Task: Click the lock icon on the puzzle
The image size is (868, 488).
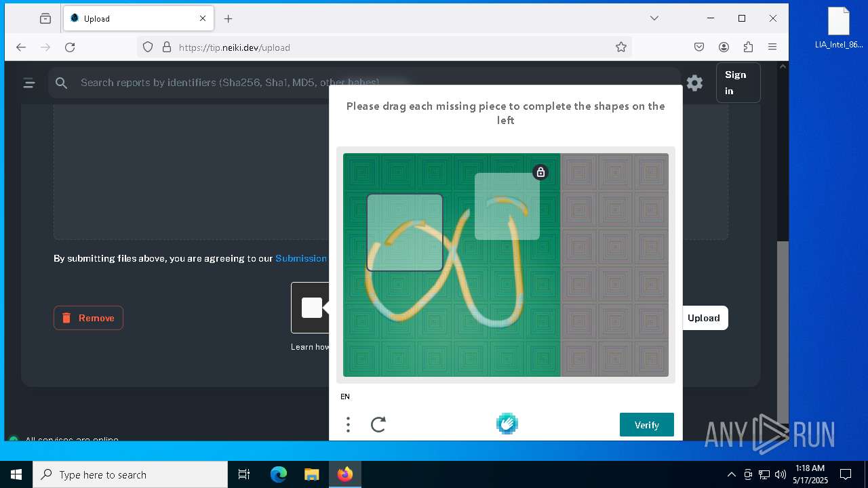Action: point(540,172)
